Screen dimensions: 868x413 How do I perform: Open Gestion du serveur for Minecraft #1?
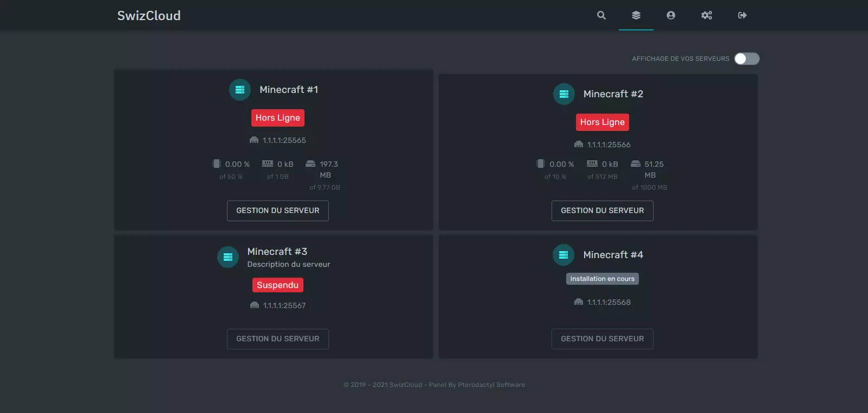(277, 211)
